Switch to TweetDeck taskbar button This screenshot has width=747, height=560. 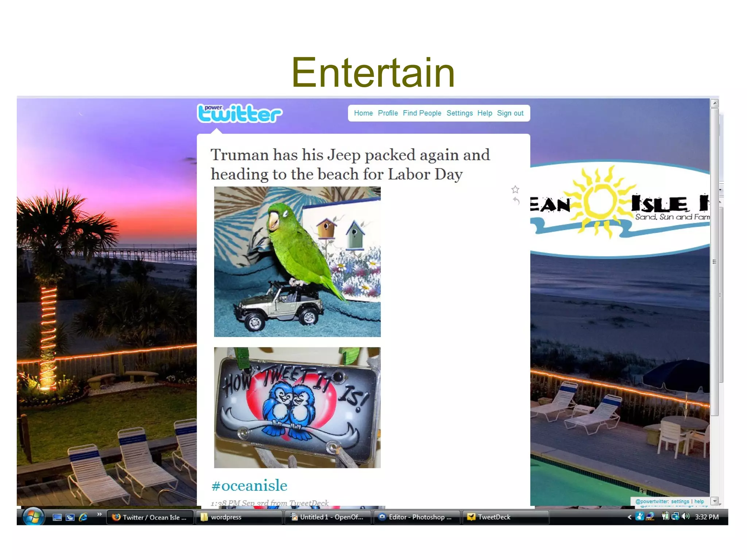505,517
